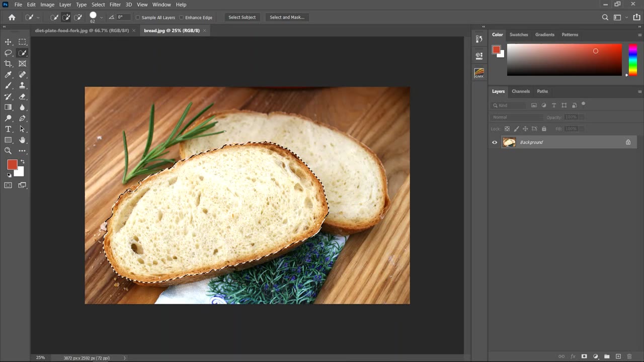Viewport: 644px width, 362px height.
Task: Click the foreground color swatch in toolbox
Action: coord(12,165)
